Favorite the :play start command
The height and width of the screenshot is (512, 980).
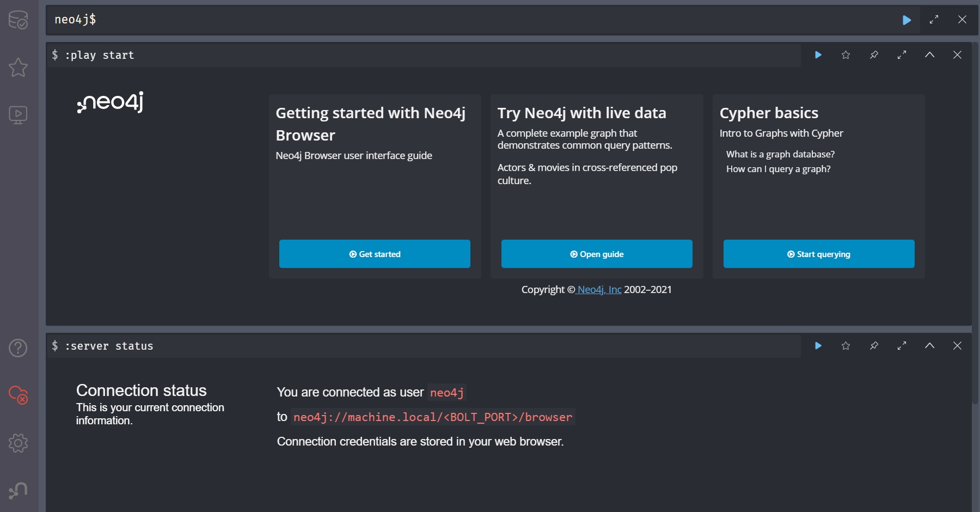(x=846, y=55)
